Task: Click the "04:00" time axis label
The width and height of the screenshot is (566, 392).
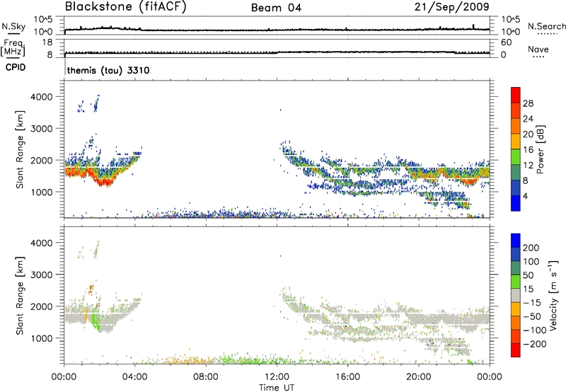Action: click(135, 377)
